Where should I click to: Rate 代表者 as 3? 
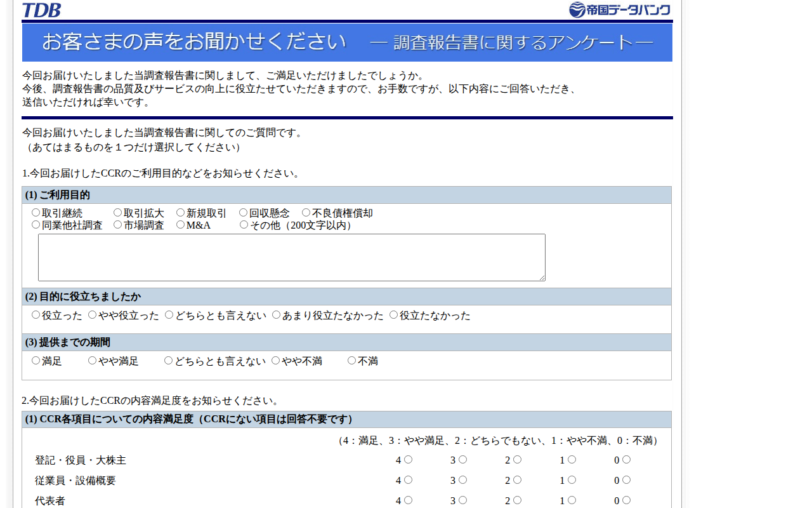tap(462, 500)
